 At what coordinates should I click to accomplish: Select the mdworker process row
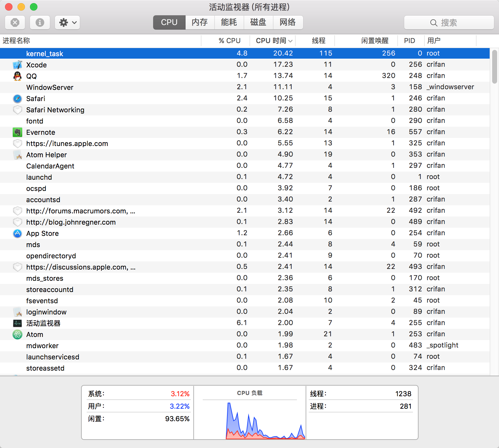(245, 346)
